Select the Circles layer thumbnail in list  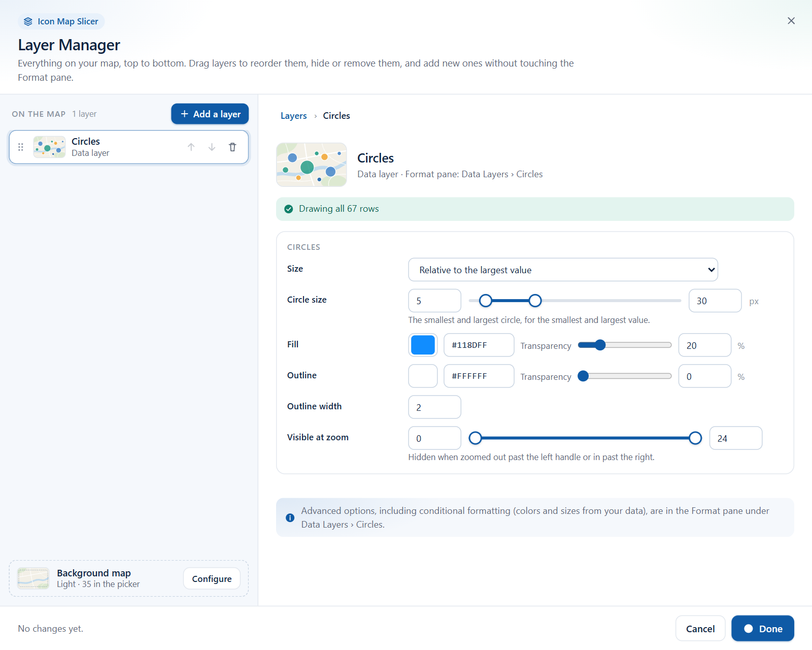click(x=49, y=147)
